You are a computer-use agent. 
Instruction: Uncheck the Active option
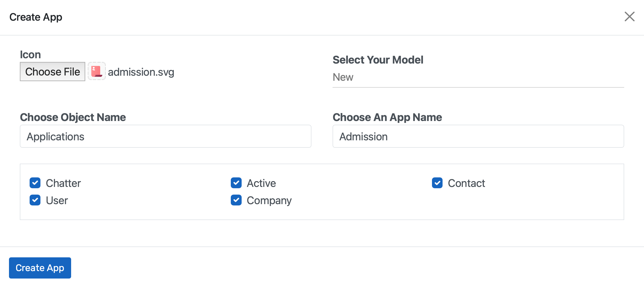(x=236, y=183)
